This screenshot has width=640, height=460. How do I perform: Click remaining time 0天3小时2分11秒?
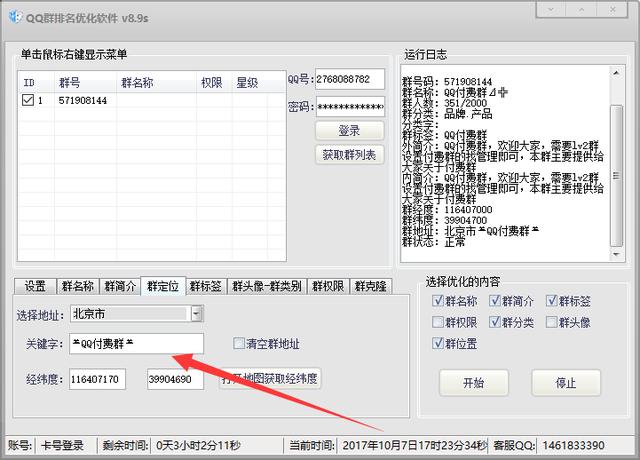click(198, 445)
